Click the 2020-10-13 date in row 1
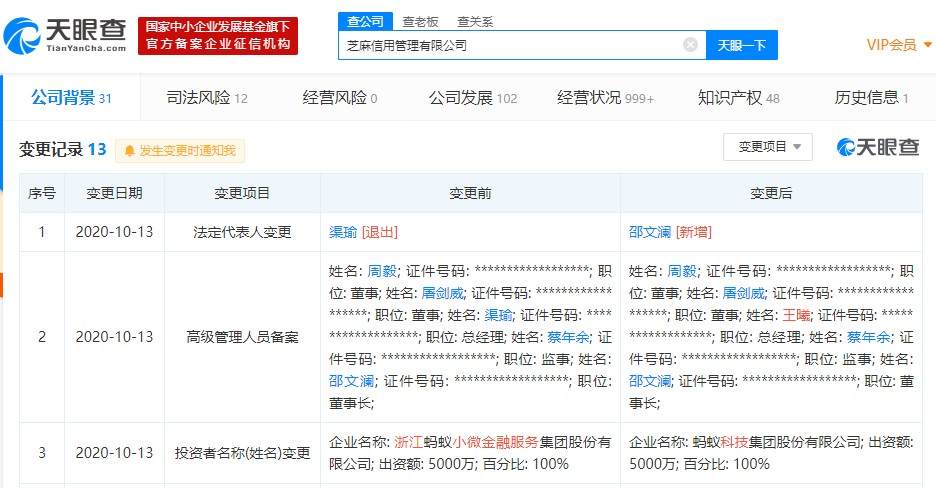936x488 pixels. pos(114,232)
